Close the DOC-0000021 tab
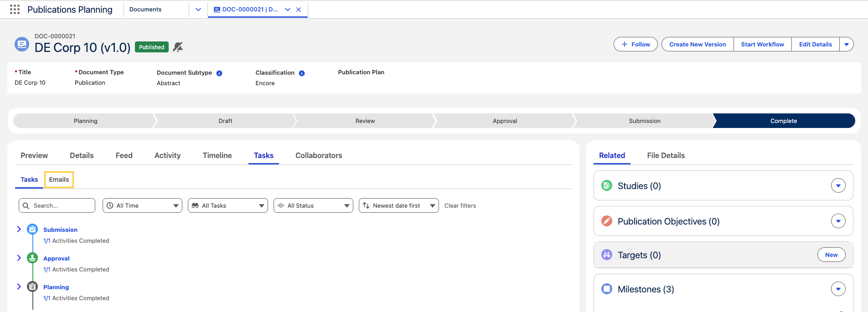This screenshot has height=312, width=868. (x=299, y=9)
